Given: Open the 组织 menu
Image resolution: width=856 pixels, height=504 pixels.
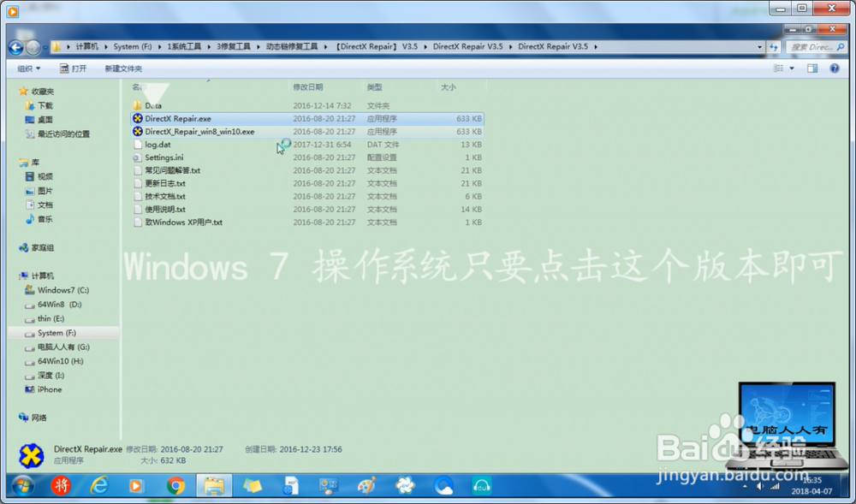Looking at the screenshot, I should [28, 68].
